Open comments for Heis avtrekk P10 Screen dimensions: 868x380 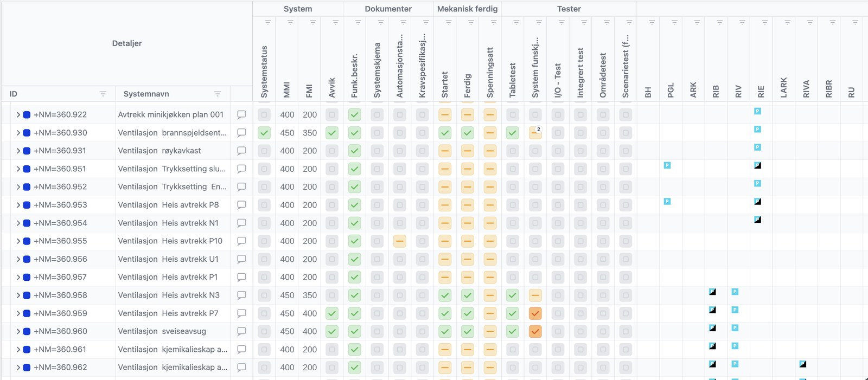tap(241, 241)
